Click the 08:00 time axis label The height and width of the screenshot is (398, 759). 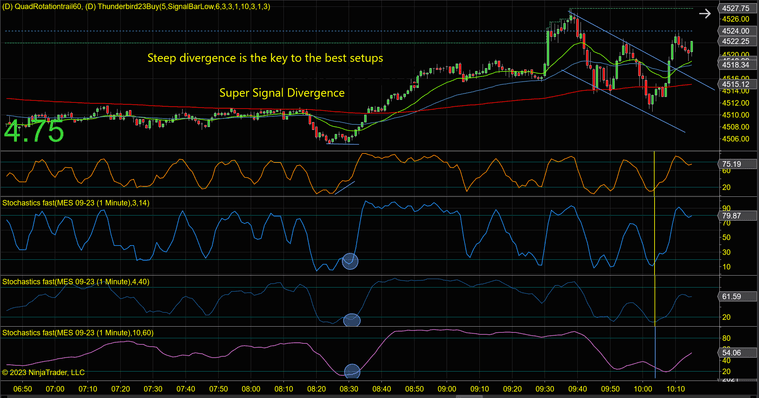click(x=251, y=389)
